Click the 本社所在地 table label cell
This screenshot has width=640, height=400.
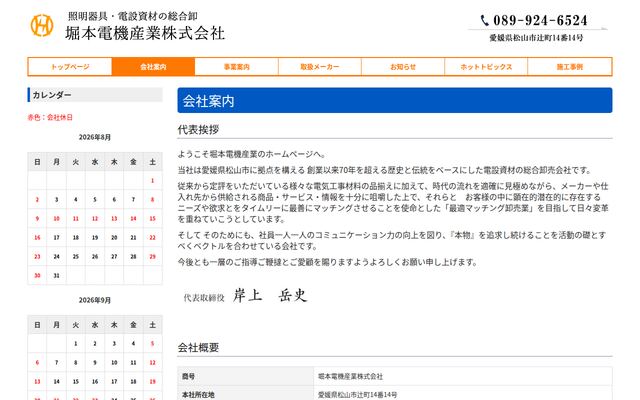coord(246,394)
